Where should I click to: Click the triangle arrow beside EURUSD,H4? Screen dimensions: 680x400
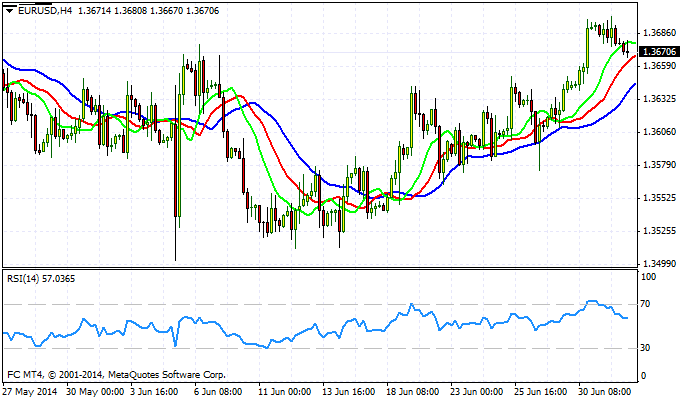tap(9, 11)
